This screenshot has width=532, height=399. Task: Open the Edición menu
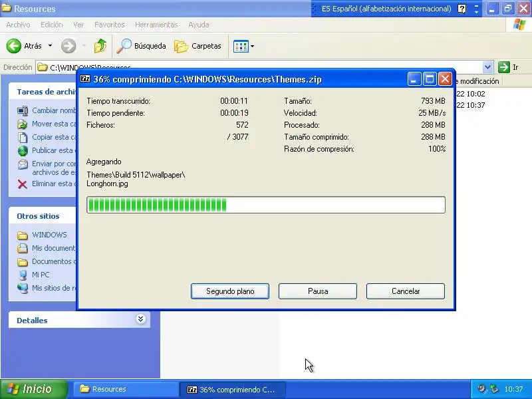(x=52, y=25)
